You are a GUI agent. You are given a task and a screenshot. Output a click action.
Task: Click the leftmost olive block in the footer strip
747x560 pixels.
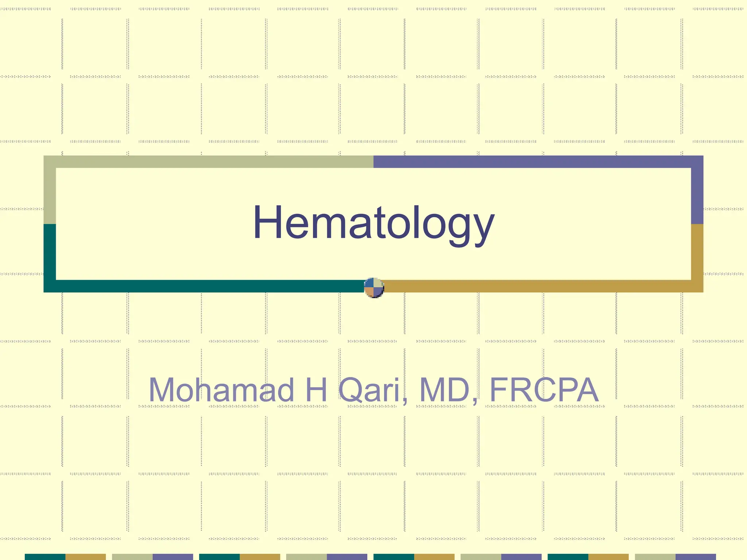tap(132, 557)
